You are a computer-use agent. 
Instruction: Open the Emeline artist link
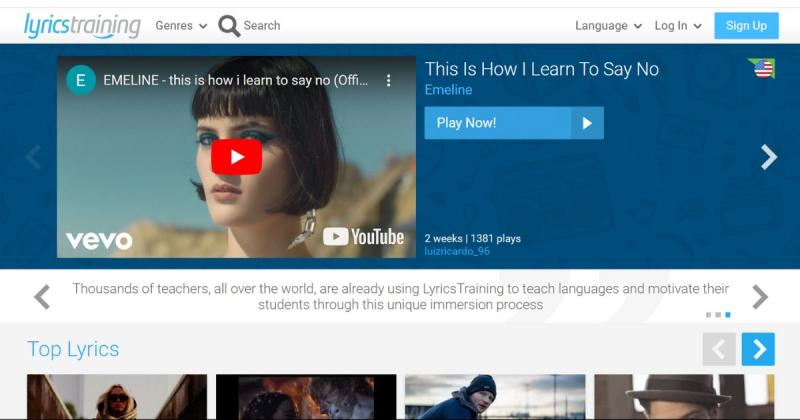click(x=448, y=90)
